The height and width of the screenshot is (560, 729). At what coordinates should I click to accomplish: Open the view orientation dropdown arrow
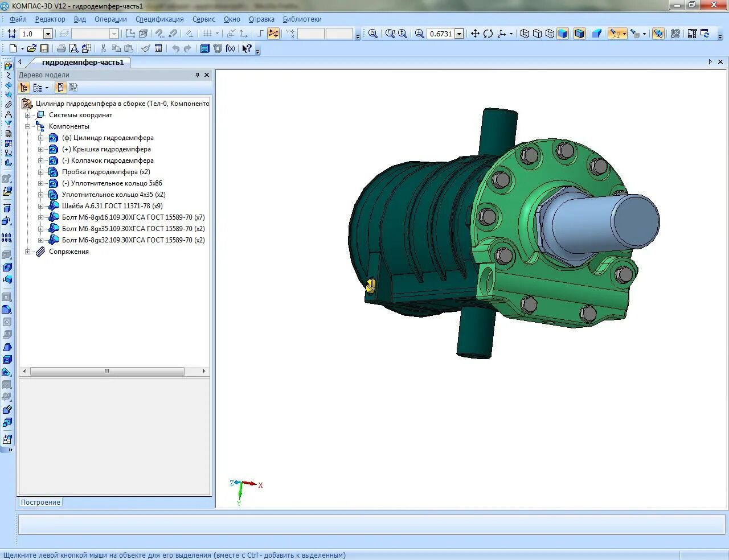(x=511, y=34)
